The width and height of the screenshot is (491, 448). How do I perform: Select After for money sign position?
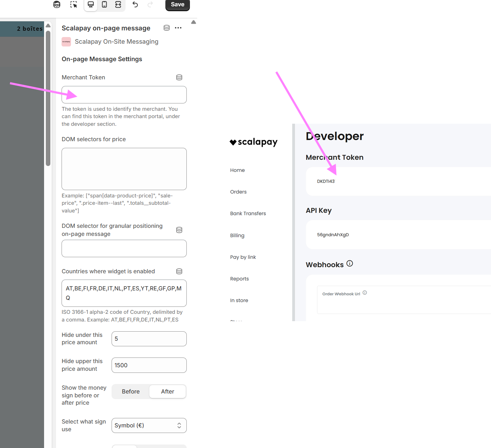(168, 392)
